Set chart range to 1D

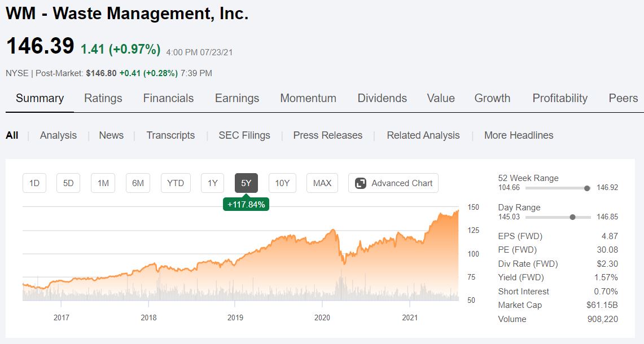(x=34, y=183)
